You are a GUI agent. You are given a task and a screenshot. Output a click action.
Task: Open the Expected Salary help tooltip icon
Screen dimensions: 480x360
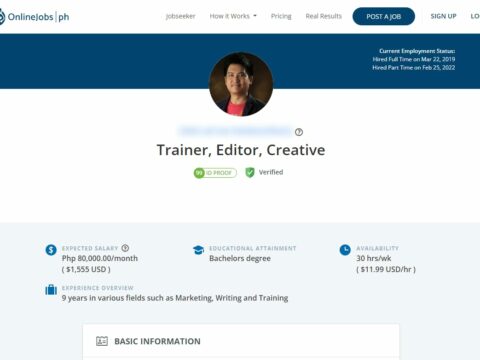(125, 248)
